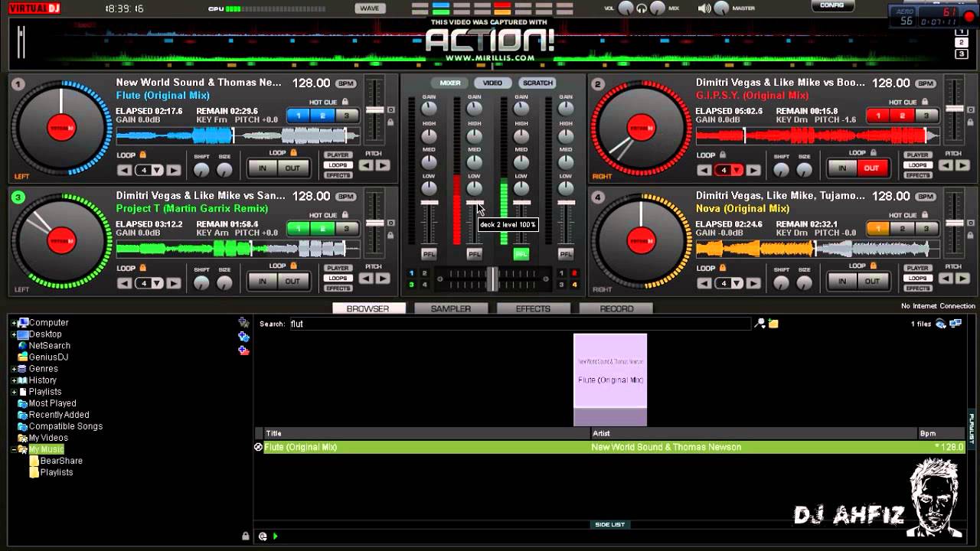
Task: Click the crossfader slider
Action: point(492,279)
